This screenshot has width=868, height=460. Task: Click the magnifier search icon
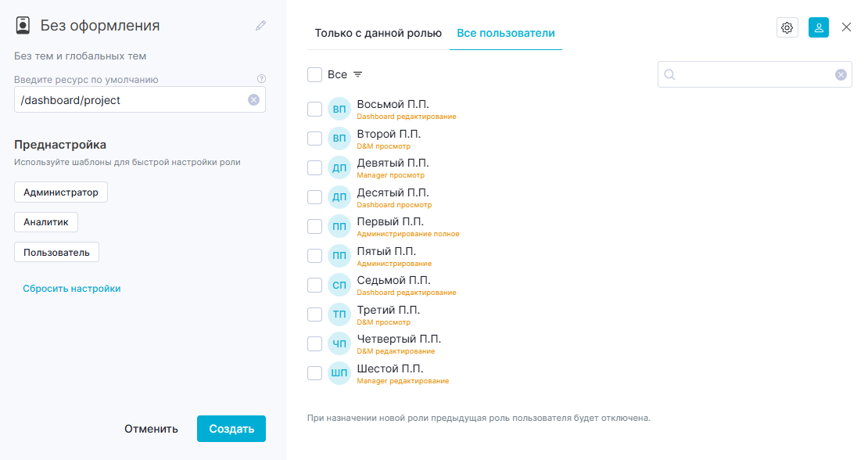670,75
